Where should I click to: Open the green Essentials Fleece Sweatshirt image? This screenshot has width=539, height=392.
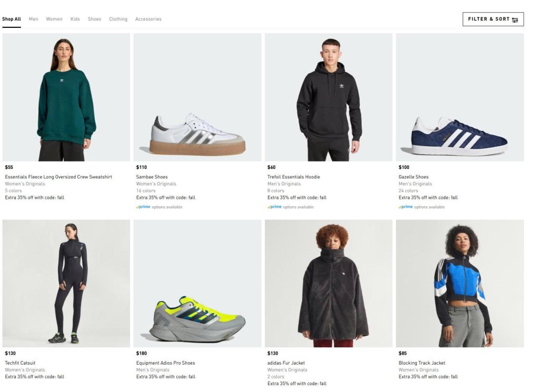tap(66, 97)
